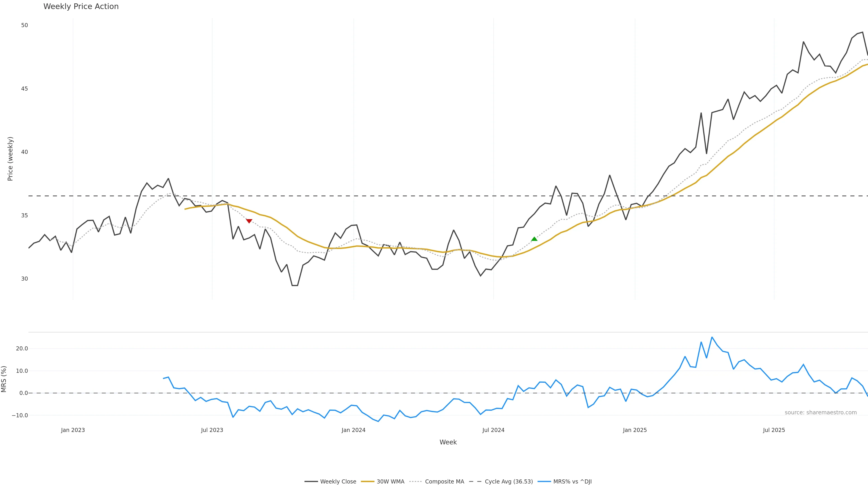The image size is (868, 488).
Task: Click the Week x-axis title
Action: tap(448, 442)
